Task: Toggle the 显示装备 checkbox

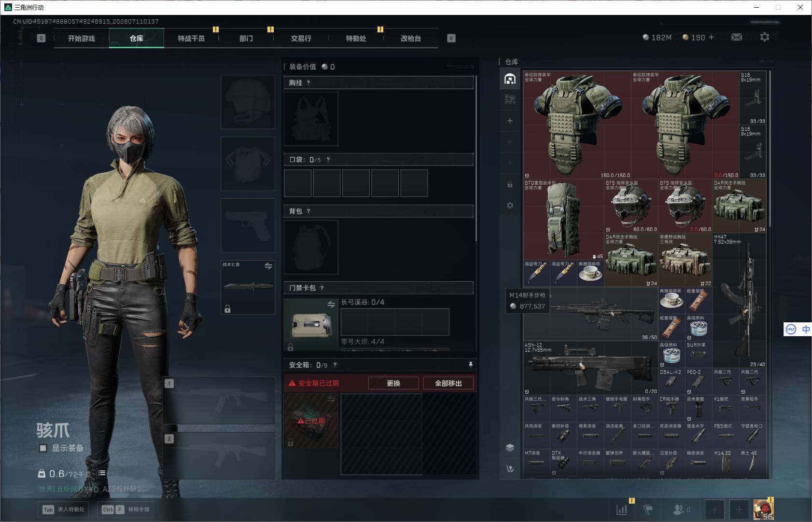Action: click(43, 448)
